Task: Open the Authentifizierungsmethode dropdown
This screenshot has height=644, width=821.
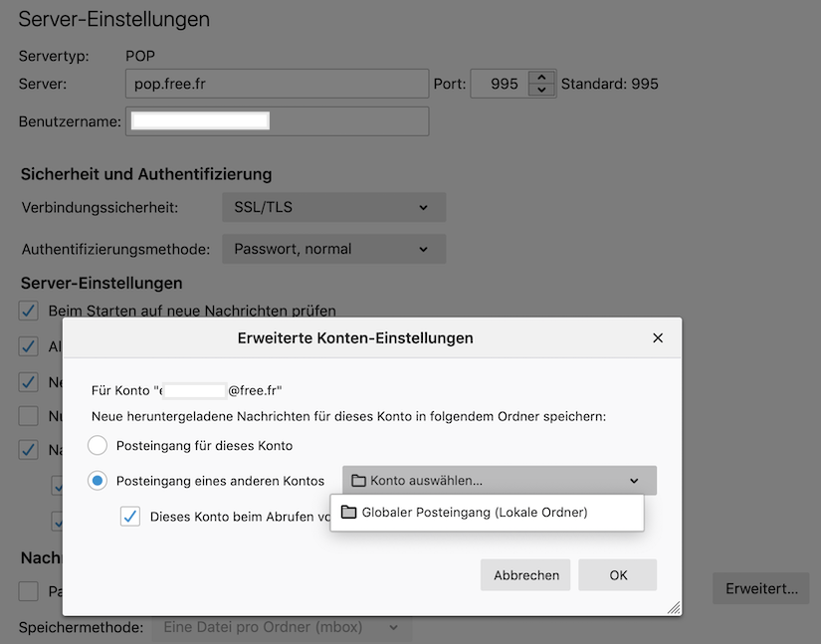Action: click(x=333, y=249)
